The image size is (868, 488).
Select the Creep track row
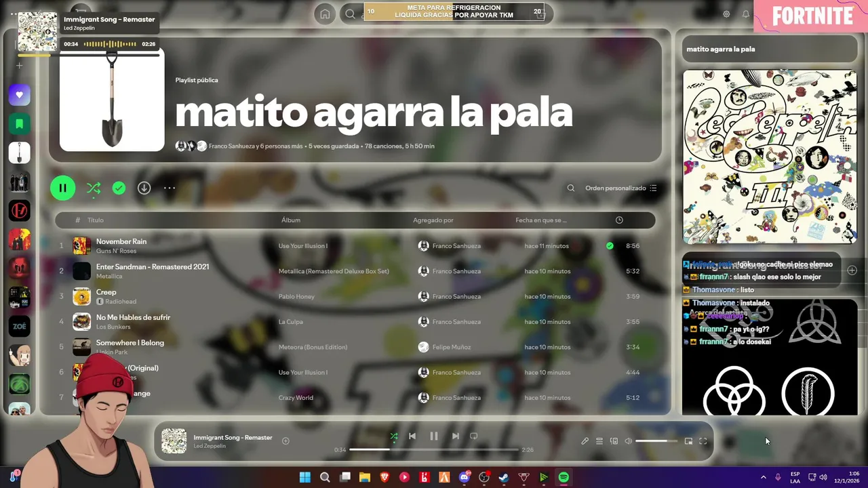tap(355, 296)
